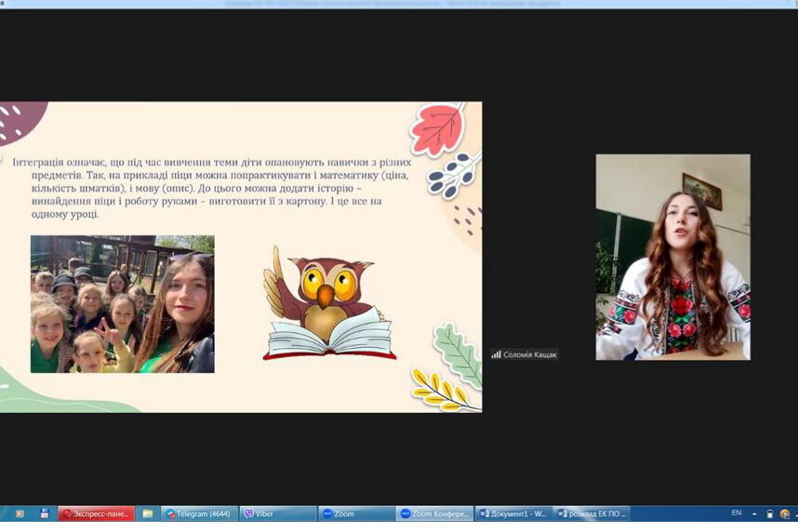
Task: Open the Telegram taskbar button
Action: point(199,513)
